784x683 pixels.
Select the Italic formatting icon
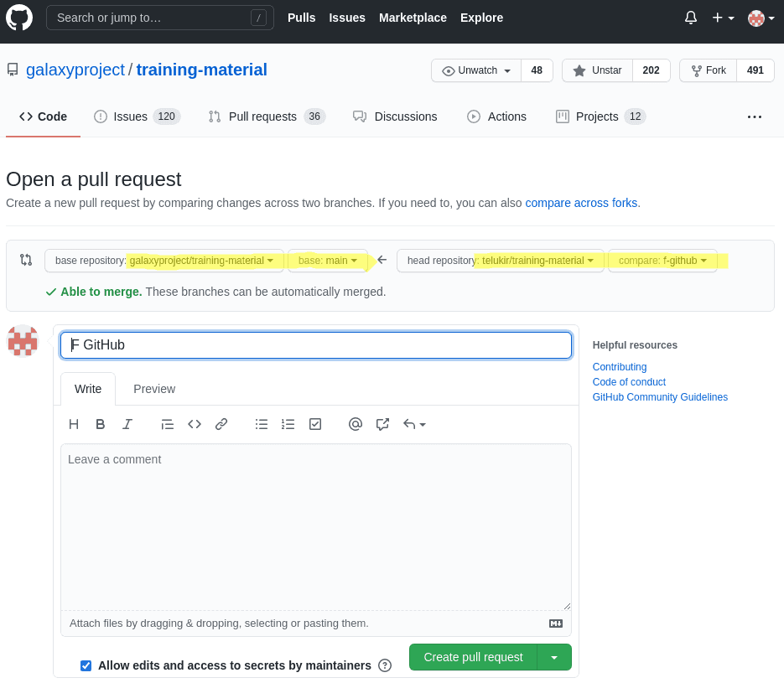(x=127, y=424)
